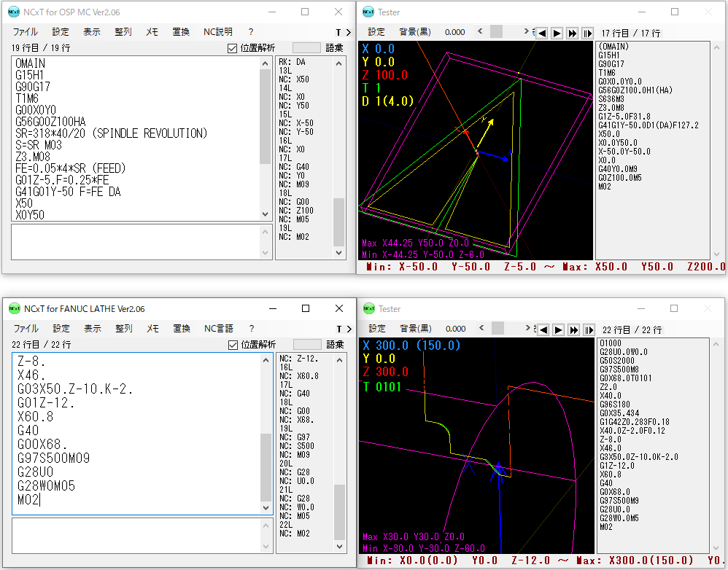Click play button in bottom Tester window
Image resolution: width=728 pixels, height=570 pixels.
(559, 329)
